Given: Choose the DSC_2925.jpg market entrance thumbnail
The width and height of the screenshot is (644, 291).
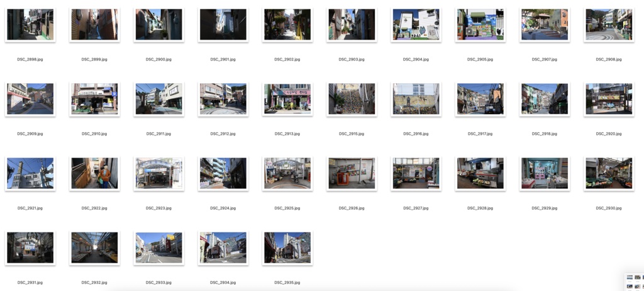Looking at the screenshot, I should pyautogui.click(x=287, y=173).
